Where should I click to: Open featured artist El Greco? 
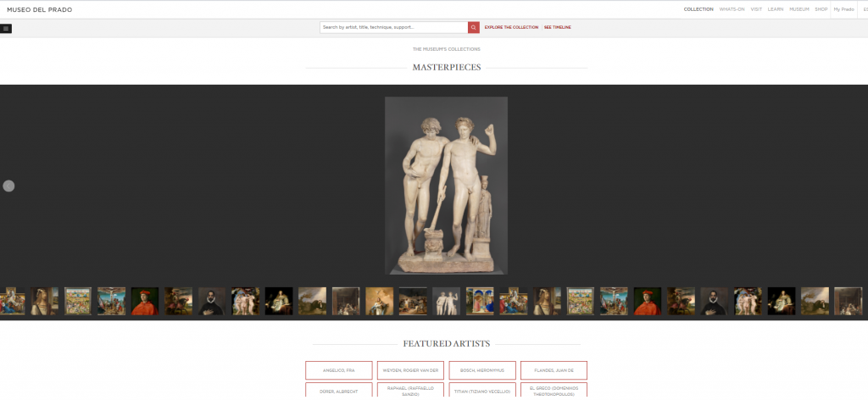554,391
